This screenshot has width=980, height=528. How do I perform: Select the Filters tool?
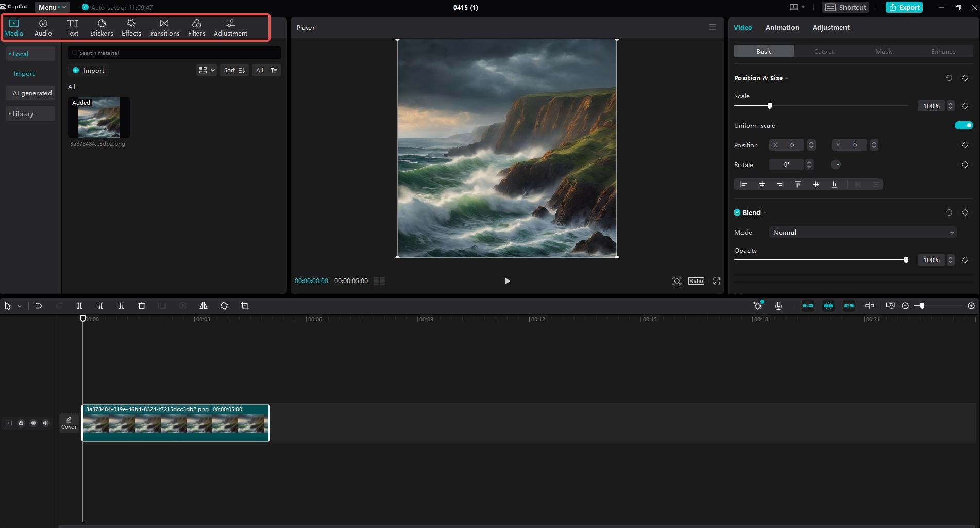point(196,27)
